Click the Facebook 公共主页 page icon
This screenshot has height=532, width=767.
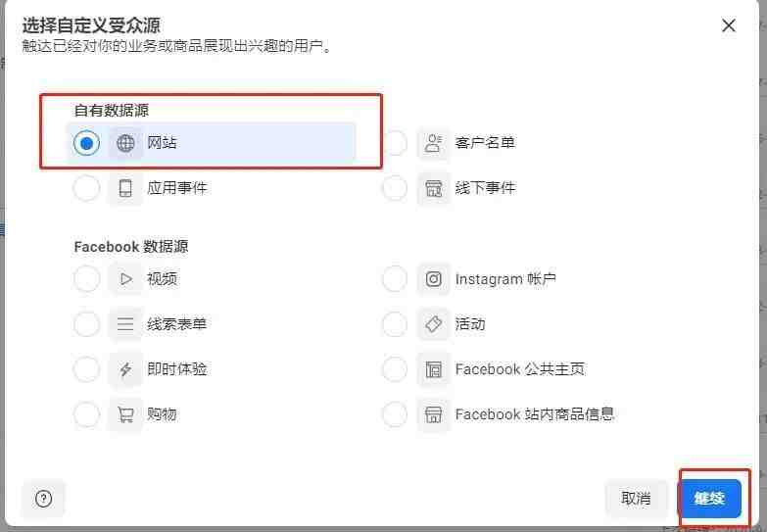point(433,369)
